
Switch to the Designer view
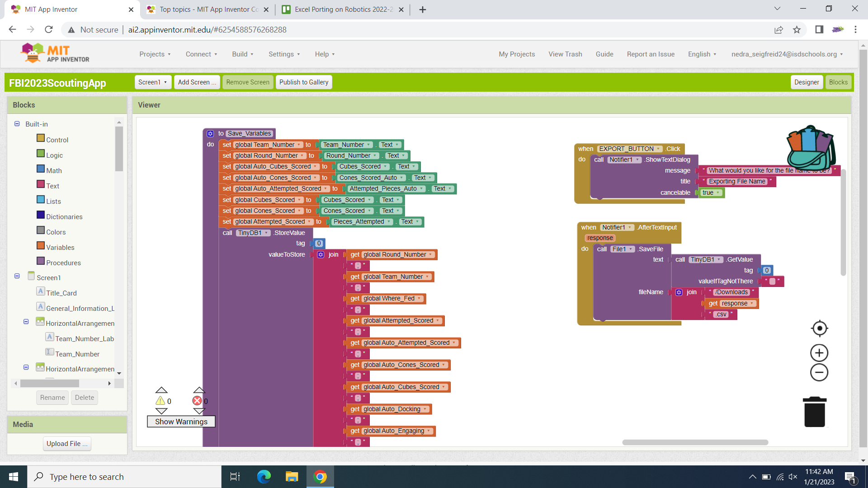[x=806, y=82]
